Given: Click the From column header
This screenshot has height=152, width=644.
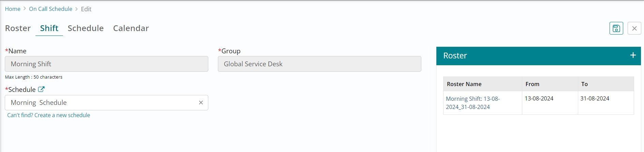Looking at the screenshot, I should 532,84.
